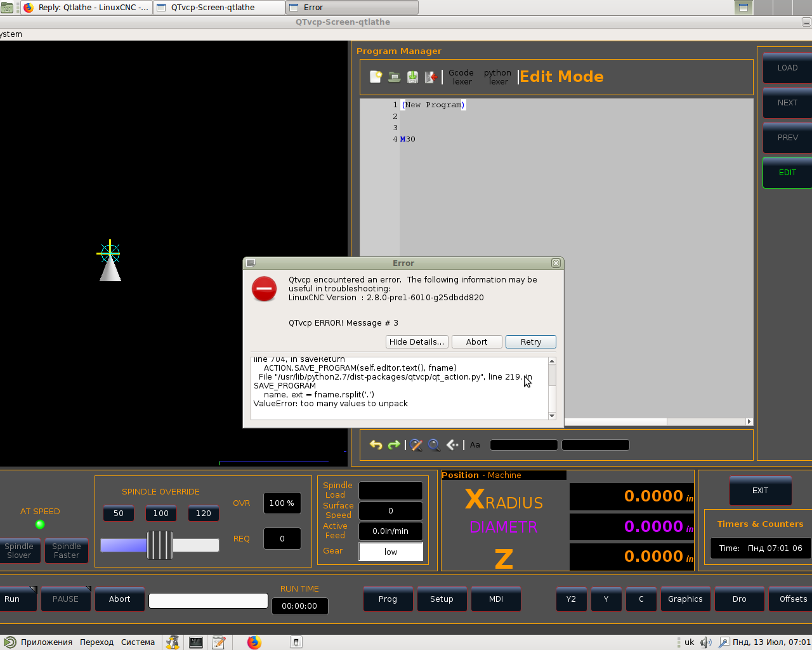Close the Error dialog with its X
The image size is (812, 650).
[556, 263]
